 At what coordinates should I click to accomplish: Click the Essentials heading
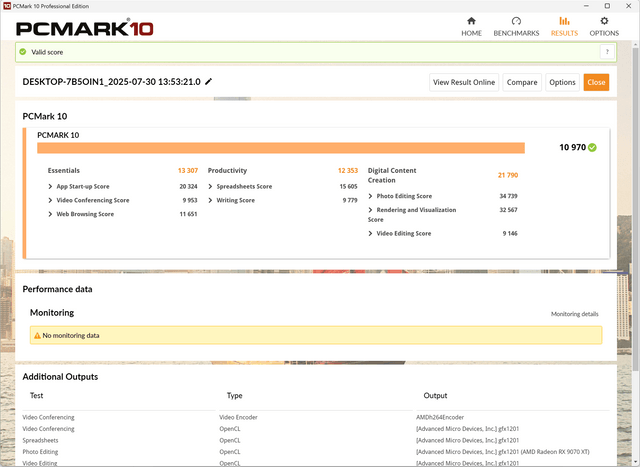coord(64,171)
